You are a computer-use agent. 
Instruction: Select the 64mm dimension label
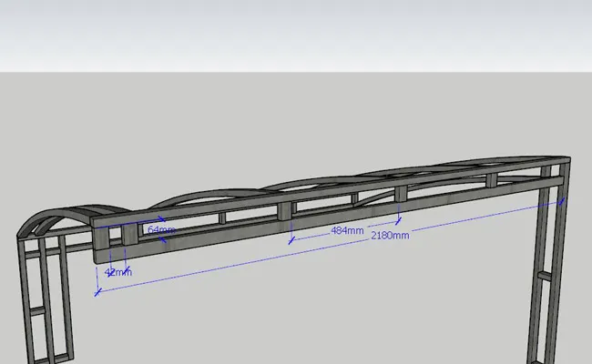point(161,229)
